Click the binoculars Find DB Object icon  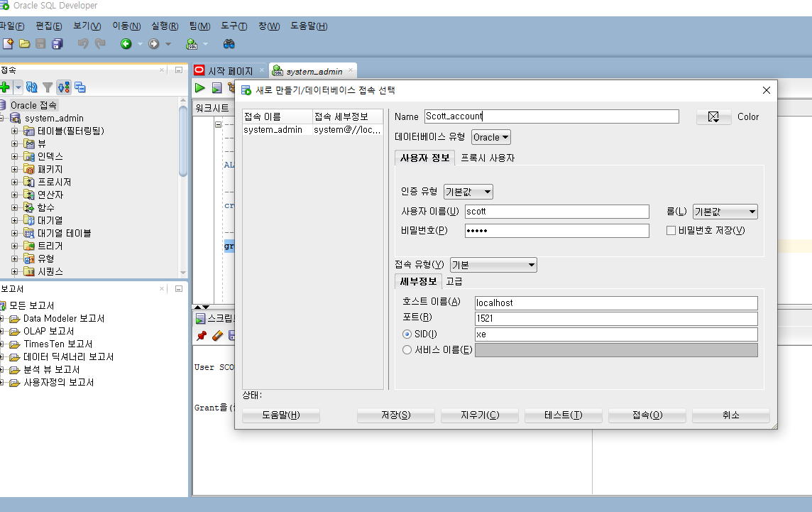click(x=229, y=44)
